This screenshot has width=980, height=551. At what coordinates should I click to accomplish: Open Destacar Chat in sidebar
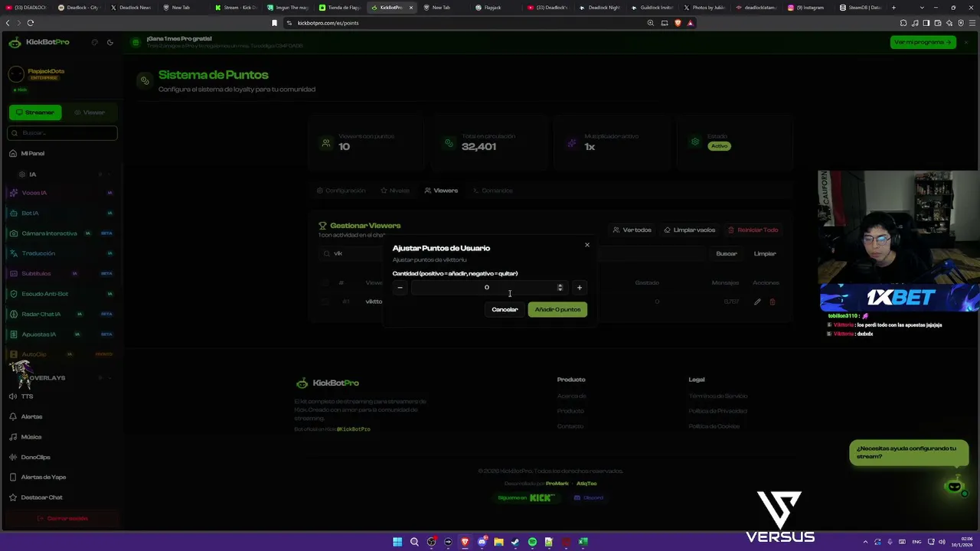click(x=62, y=497)
